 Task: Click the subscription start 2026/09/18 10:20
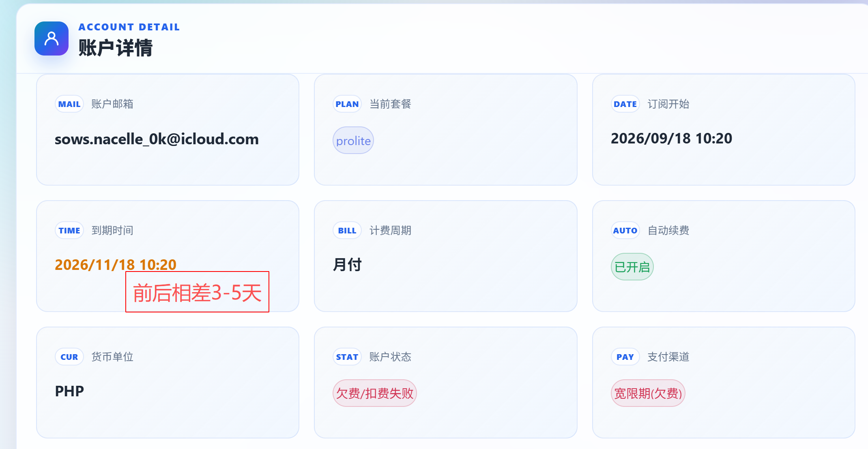tap(672, 139)
